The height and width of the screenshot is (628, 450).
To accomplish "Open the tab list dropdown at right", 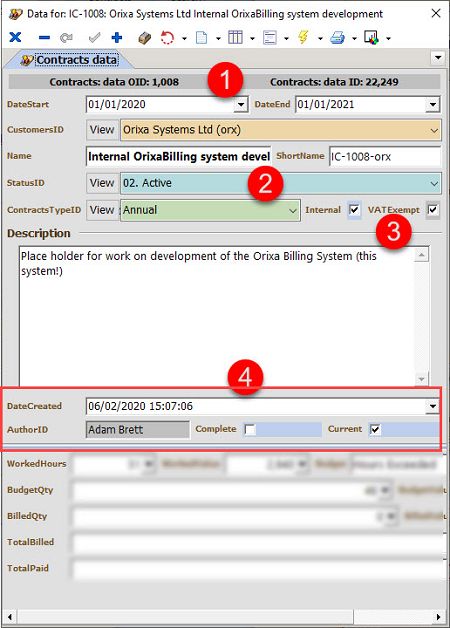I will click(x=438, y=57).
